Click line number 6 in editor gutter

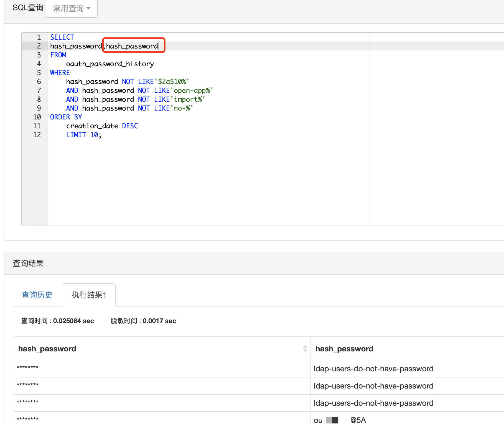point(39,81)
